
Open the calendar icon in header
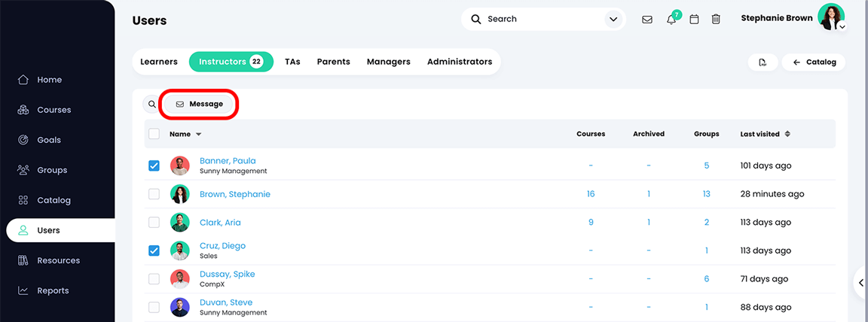[x=694, y=20]
